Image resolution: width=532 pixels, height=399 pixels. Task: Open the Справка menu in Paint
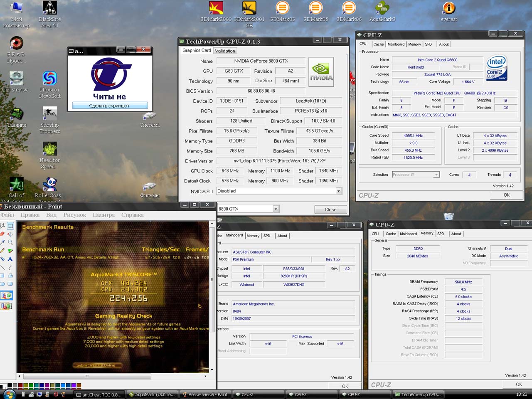click(132, 215)
